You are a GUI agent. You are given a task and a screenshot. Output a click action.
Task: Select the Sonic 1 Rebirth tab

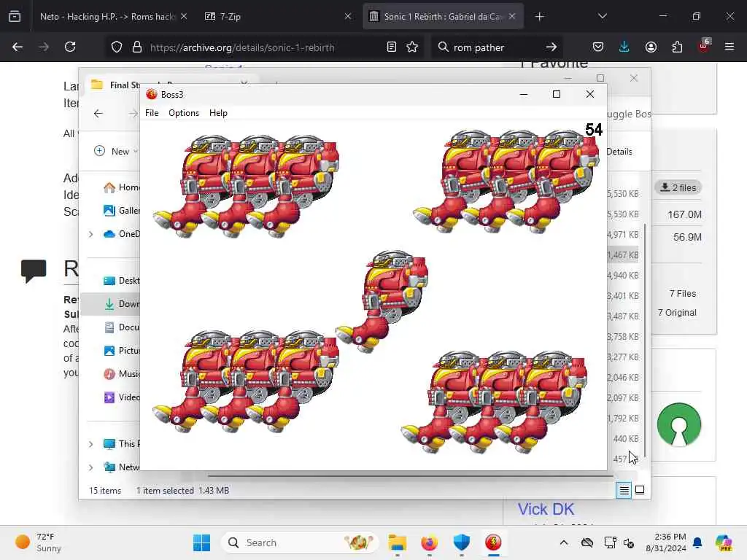pos(443,17)
